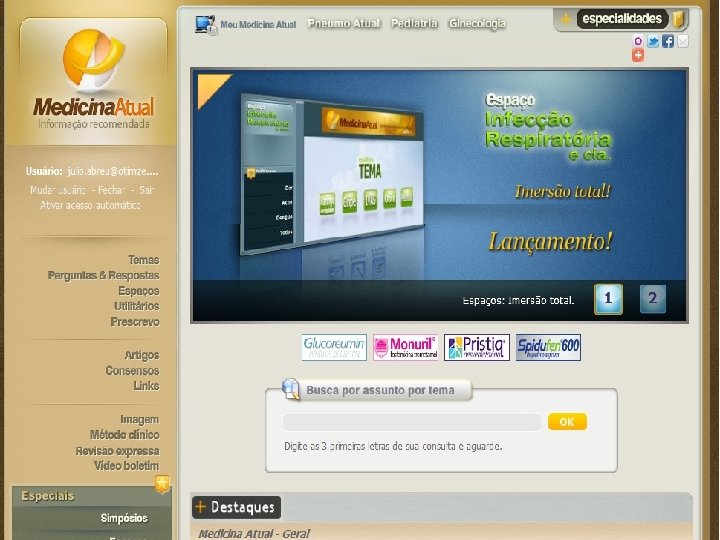Click the Fechar link
Screen dimensions: 720x540
point(112,190)
